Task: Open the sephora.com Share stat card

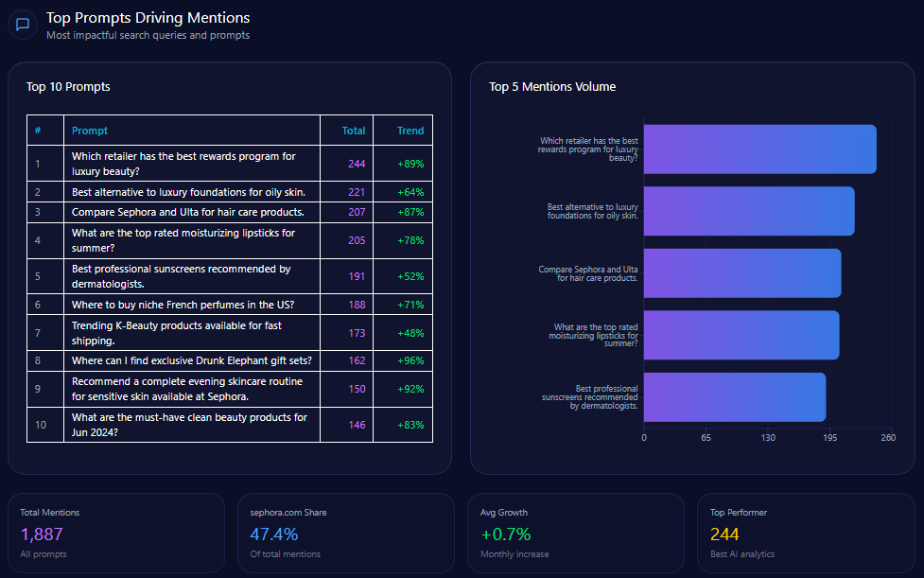Action: click(x=346, y=534)
